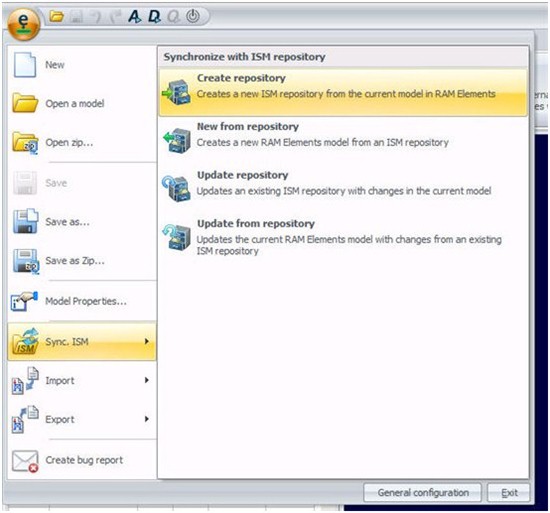Click the Create repository cabinet icon
Image resolution: width=550 pixels, height=513 pixels.
point(176,92)
